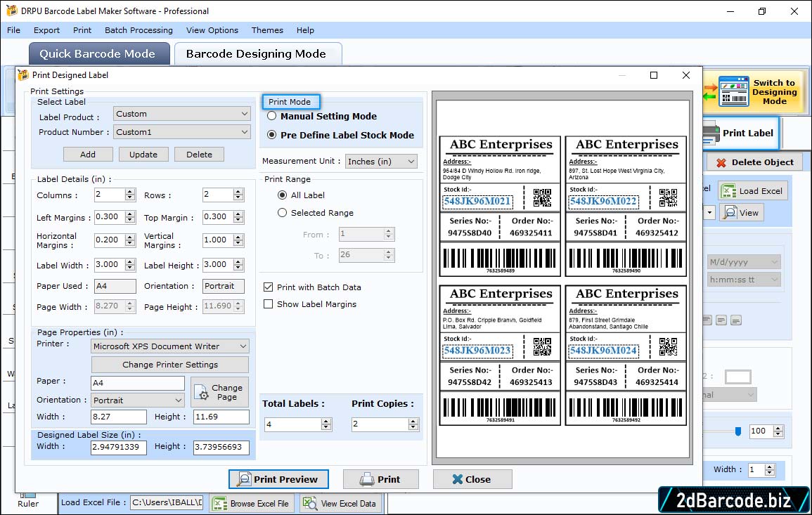Open Page Properties Orientation Portrait dropdown
The image size is (812, 515).
click(x=138, y=400)
